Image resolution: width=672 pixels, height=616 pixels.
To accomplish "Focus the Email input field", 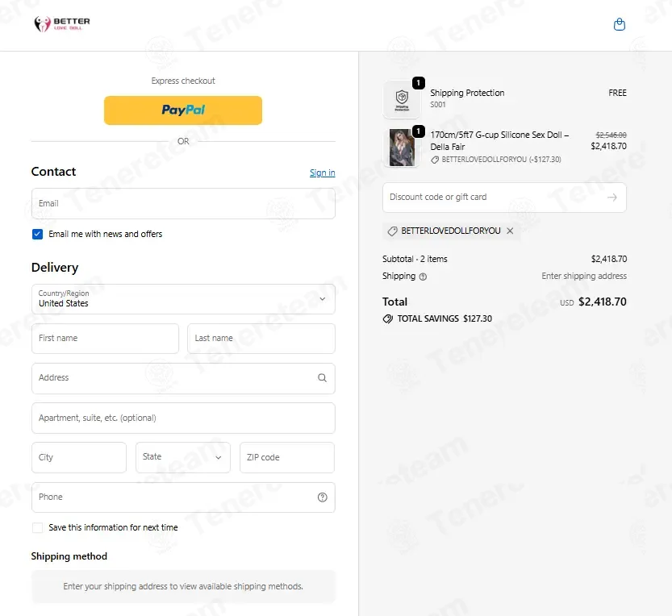I will tap(183, 203).
